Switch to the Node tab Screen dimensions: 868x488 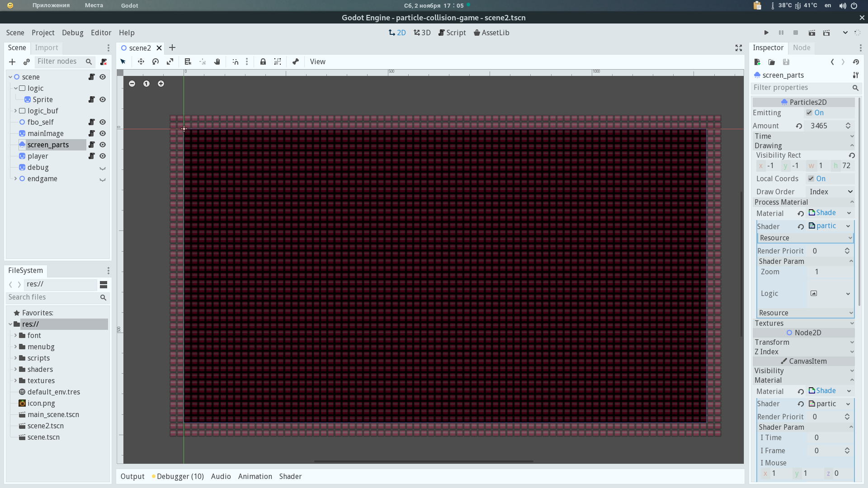pos(801,48)
